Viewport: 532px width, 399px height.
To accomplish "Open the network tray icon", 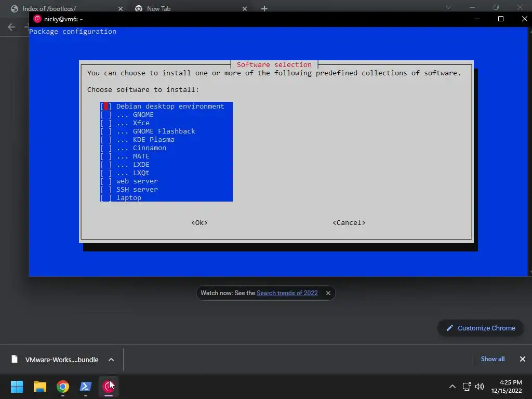I will click(x=467, y=387).
